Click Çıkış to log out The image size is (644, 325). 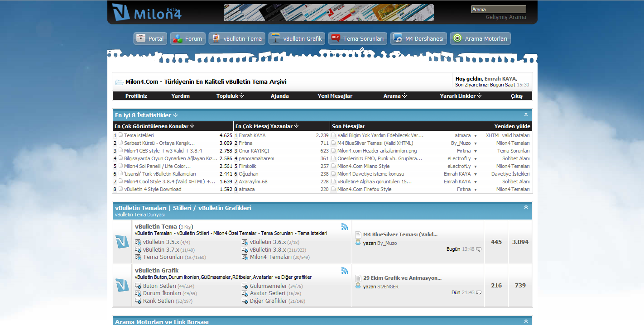point(517,96)
